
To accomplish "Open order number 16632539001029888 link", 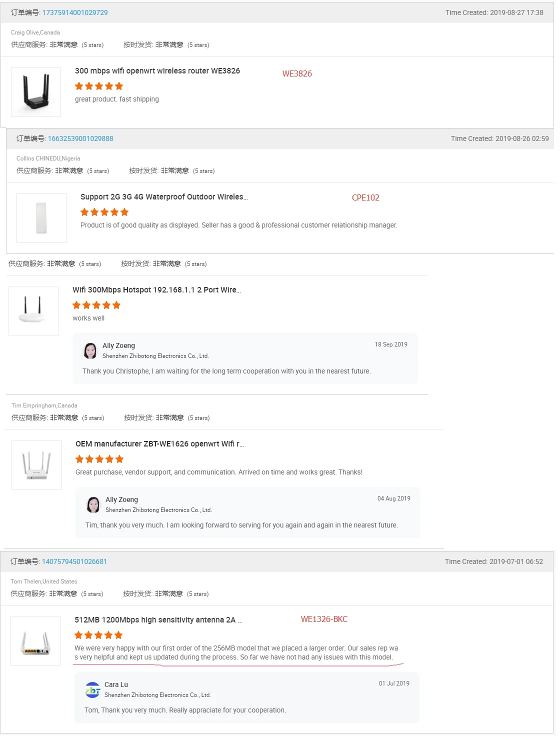I will coord(80,138).
